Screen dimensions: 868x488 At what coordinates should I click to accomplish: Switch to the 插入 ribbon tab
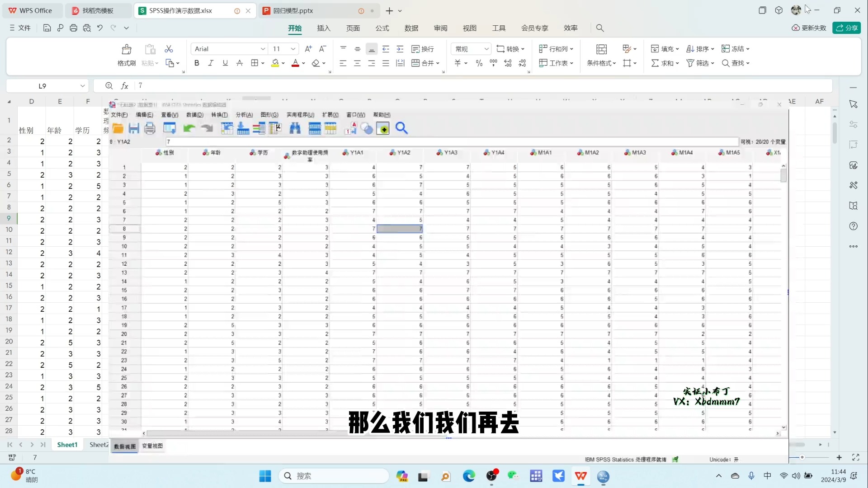click(324, 28)
